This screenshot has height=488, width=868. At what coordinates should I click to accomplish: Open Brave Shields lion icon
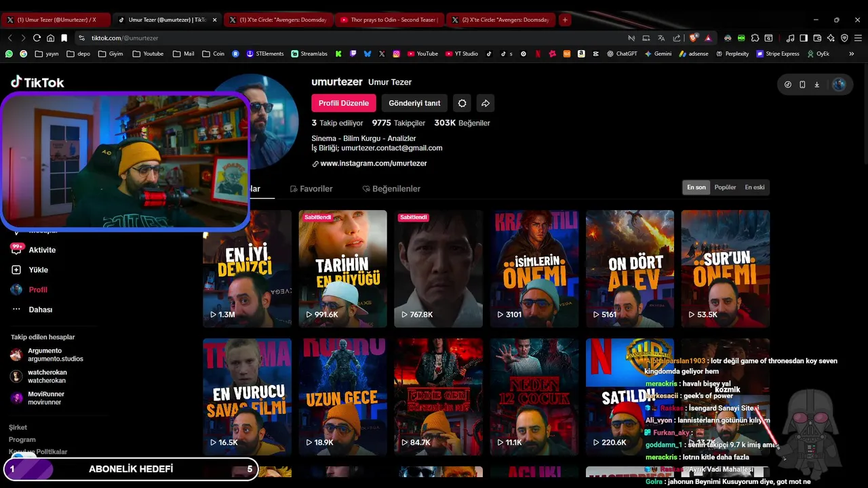(693, 38)
